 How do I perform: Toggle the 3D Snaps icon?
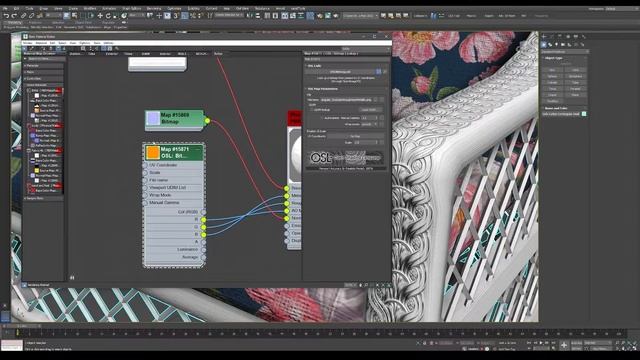tap(176, 16)
